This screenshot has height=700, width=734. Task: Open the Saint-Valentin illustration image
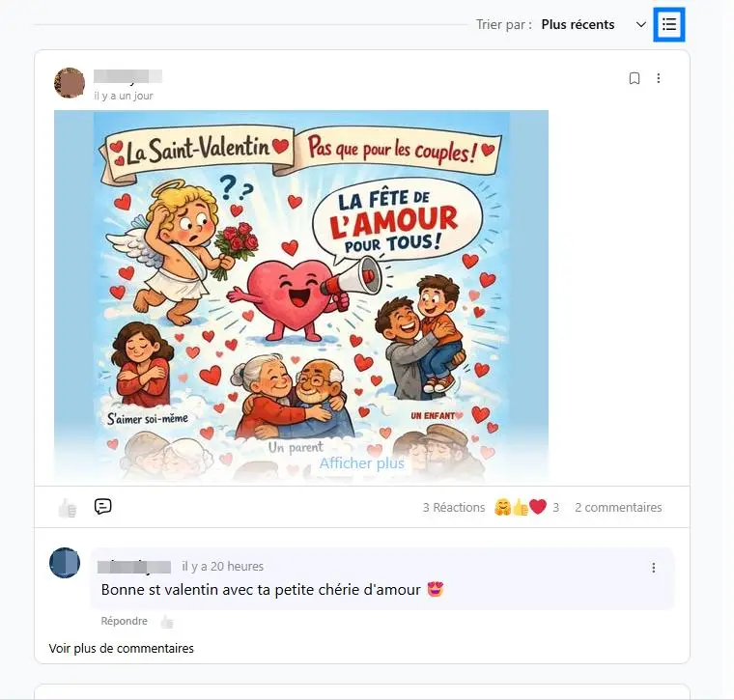[x=301, y=294]
